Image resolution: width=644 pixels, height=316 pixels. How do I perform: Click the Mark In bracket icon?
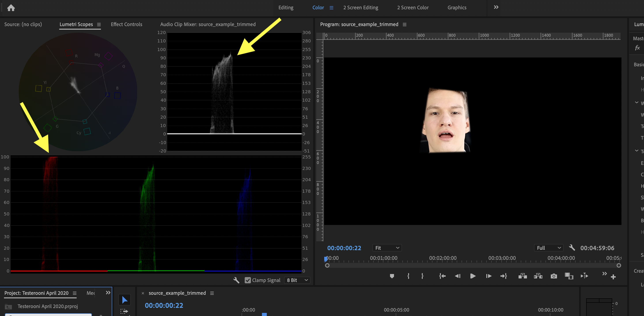pos(408,276)
